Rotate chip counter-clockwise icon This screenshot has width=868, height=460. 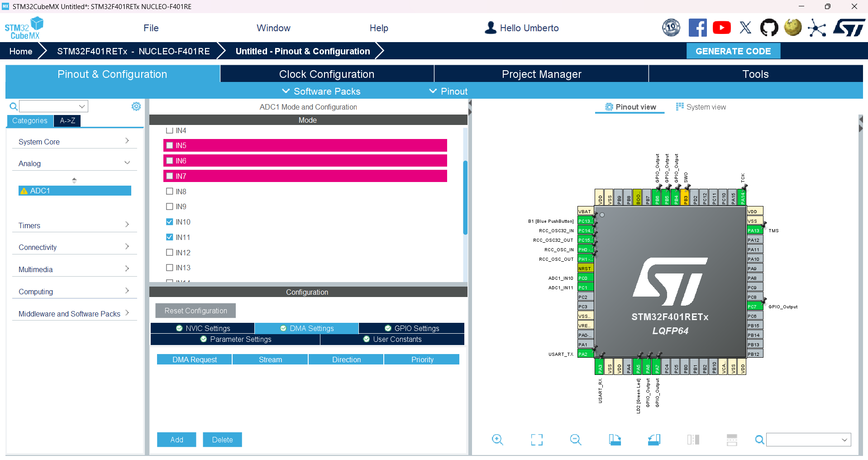pos(654,440)
